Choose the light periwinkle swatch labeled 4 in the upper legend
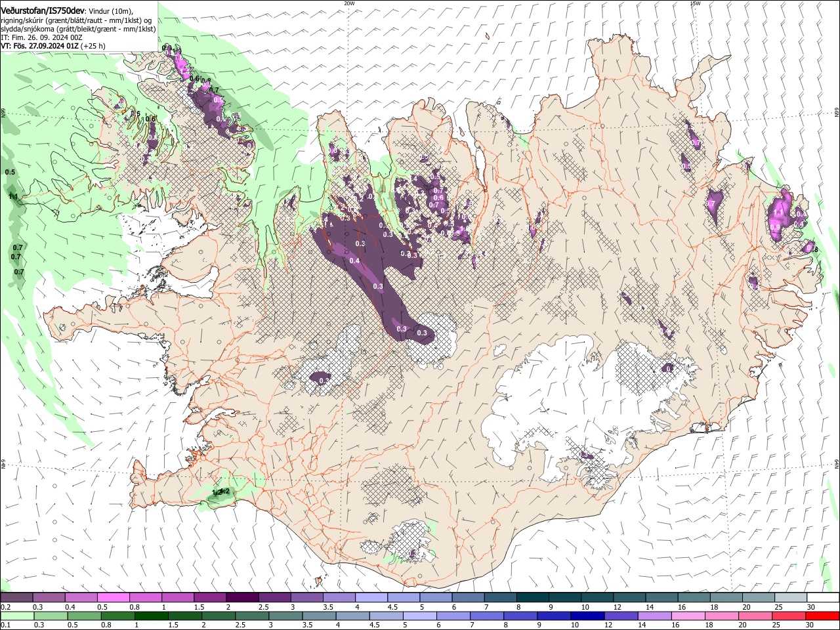This screenshot has width=840, height=630. pos(371,597)
